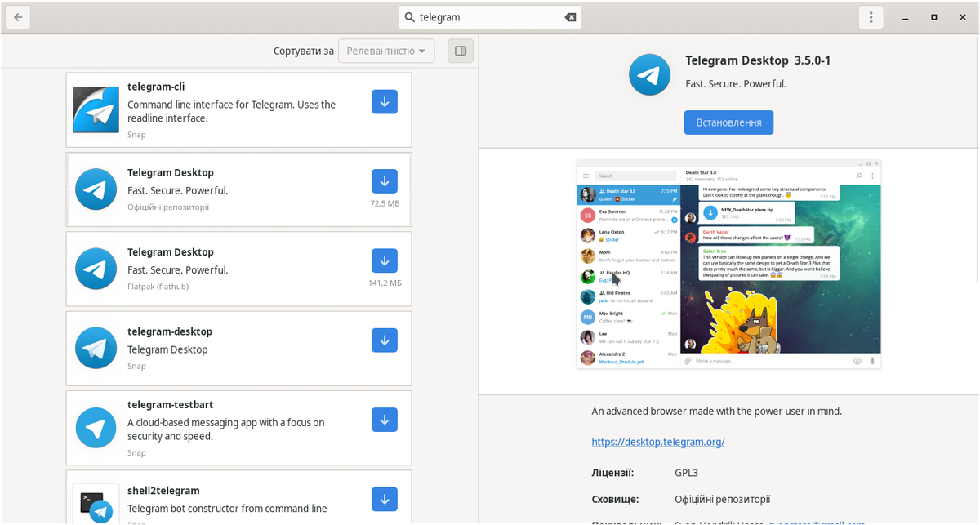
Task: Click the telegram-desktop Snap app icon
Action: pyautogui.click(x=96, y=348)
